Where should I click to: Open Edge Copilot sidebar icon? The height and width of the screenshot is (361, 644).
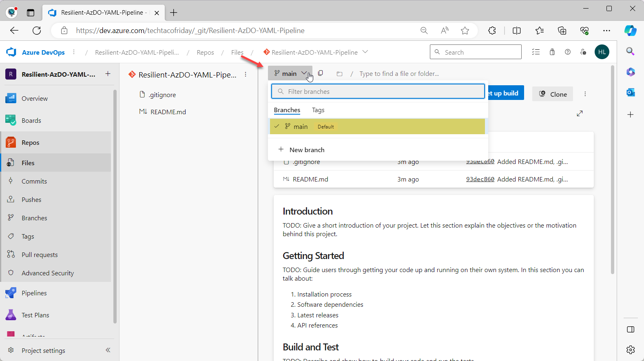[x=631, y=31]
